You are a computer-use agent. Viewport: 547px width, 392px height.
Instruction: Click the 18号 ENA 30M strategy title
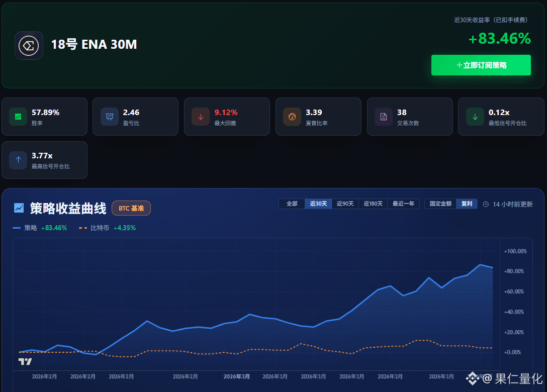[x=94, y=45]
